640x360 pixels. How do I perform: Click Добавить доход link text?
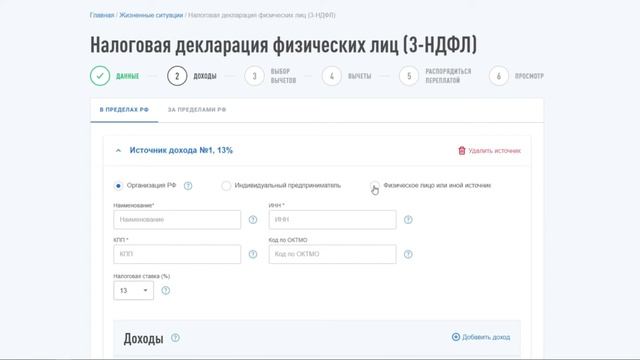click(486, 337)
